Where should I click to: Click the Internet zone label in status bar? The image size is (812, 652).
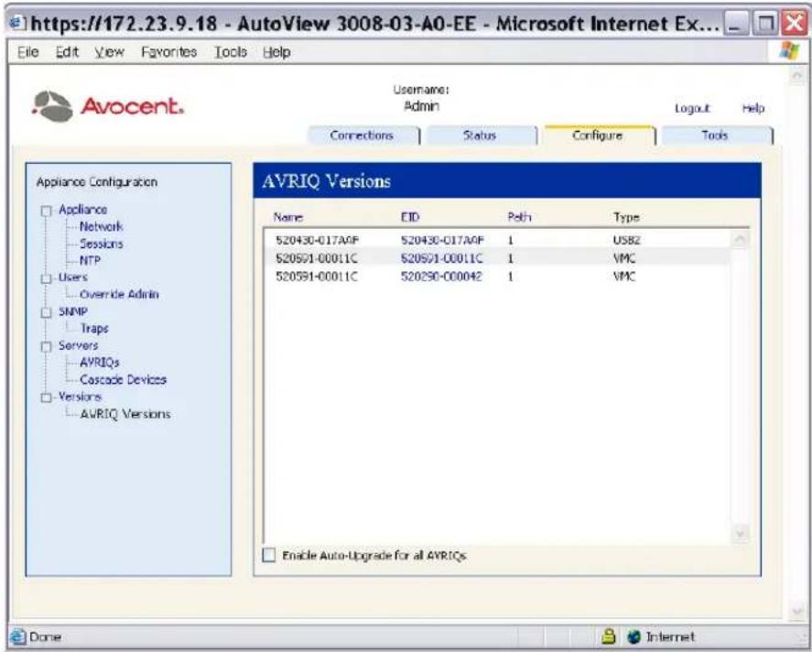(670, 636)
